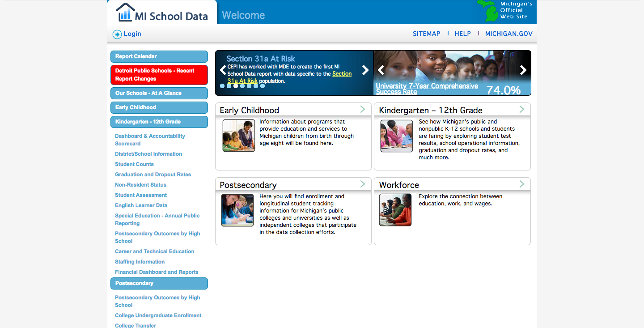This screenshot has height=328, width=644.
Task: Open English Learner Data
Action: click(x=141, y=205)
